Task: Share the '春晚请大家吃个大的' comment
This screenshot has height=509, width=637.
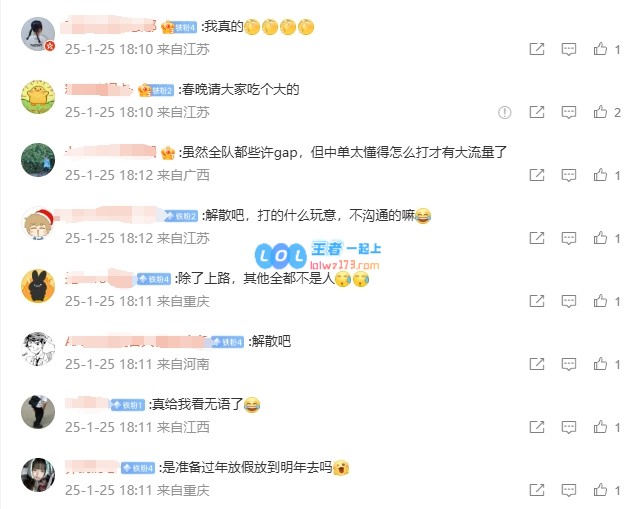Action: 537,112
